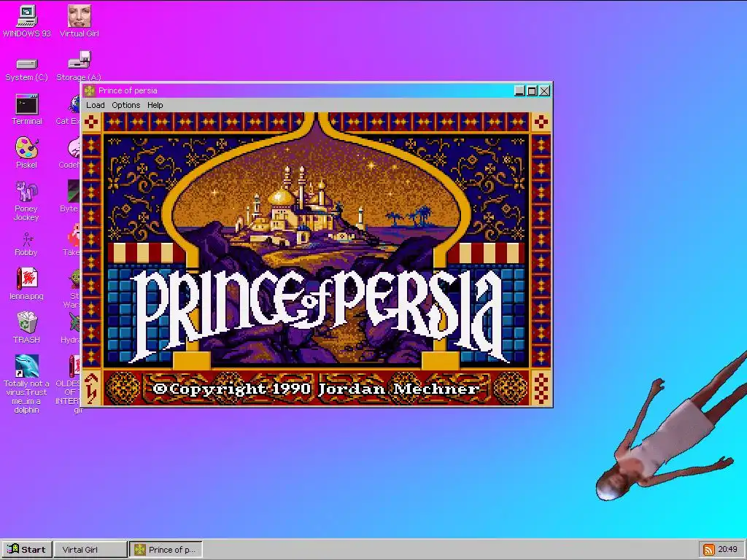Open the Options menu
This screenshot has height=560, width=747.
coord(125,105)
